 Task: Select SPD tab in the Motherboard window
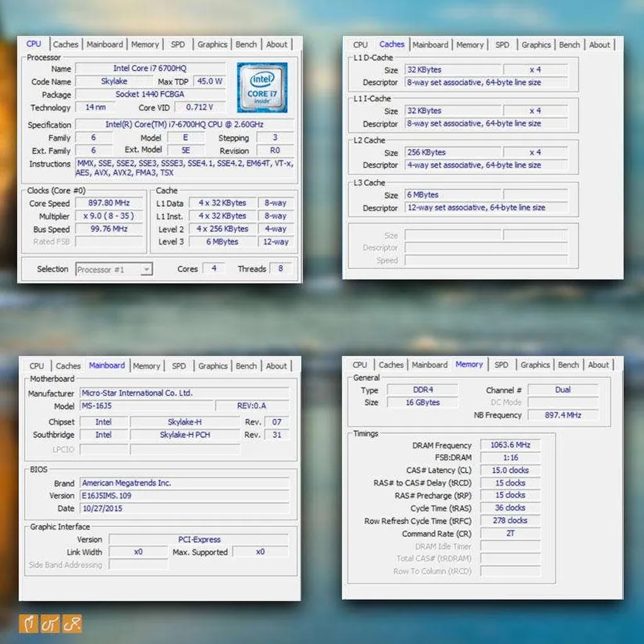click(x=179, y=366)
